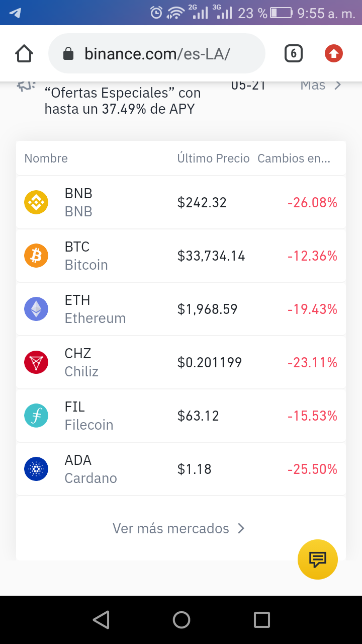This screenshot has width=362, height=644.
Task: Tap the teal Filecoin logo
Action: pyautogui.click(x=36, y=416)
